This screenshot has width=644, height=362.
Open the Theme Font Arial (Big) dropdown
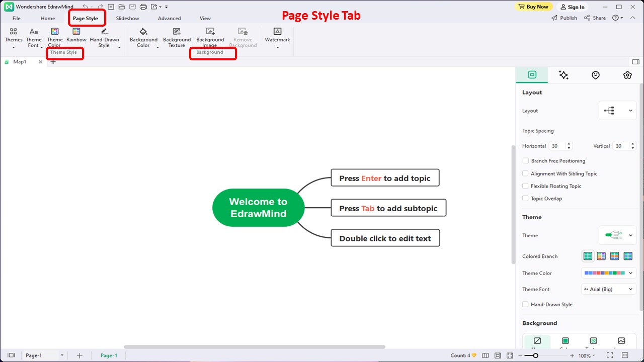point(609,289)
